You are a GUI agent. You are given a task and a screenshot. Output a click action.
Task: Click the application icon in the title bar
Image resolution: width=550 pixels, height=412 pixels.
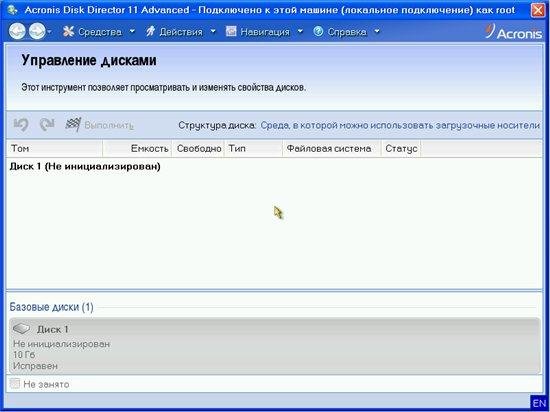13,9
